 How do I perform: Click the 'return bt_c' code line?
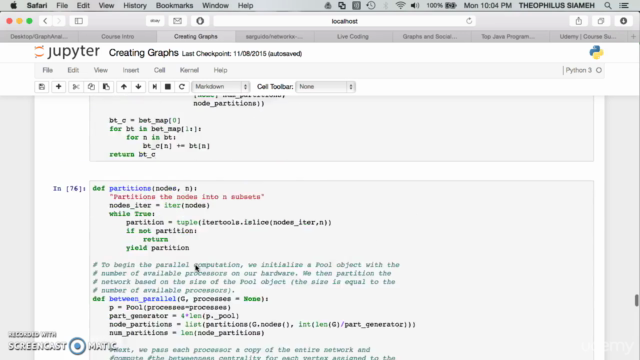pos(132,154)
